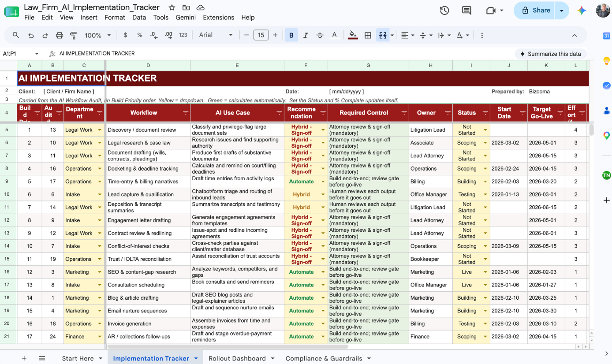Activate the paint format tool
This screenshot has height=364, width=612.
click(x=74, y=35)
